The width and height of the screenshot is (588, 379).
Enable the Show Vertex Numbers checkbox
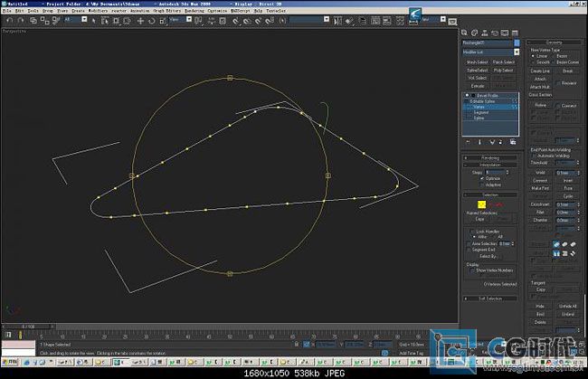click(x=472, y=270)
